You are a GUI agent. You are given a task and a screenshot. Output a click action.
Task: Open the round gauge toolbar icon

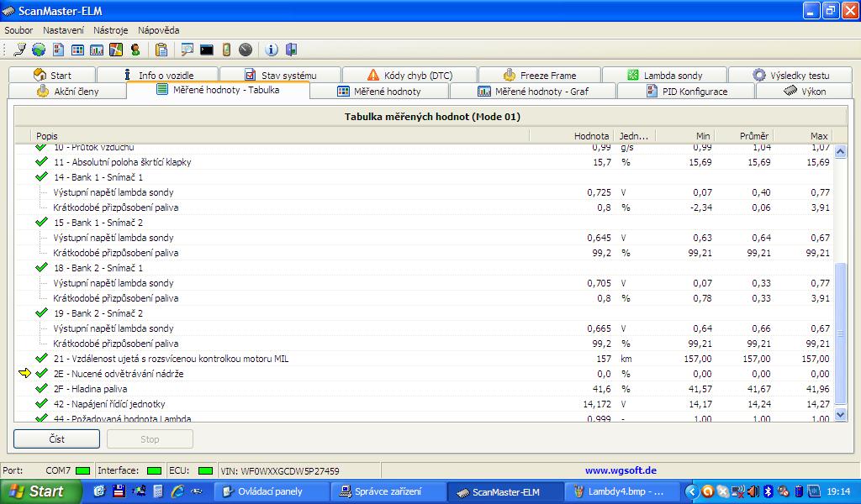[x=246, y=50]
